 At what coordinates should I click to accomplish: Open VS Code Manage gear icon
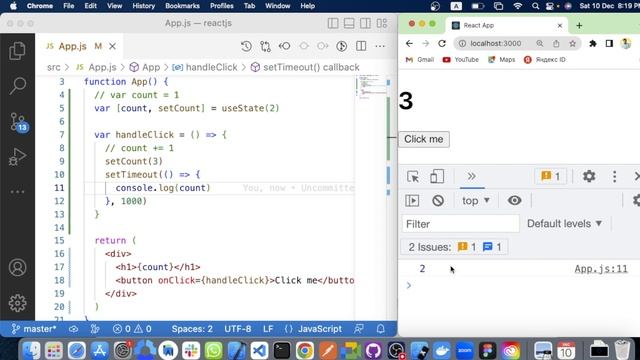pyautogui.click(x=17, y=303)
